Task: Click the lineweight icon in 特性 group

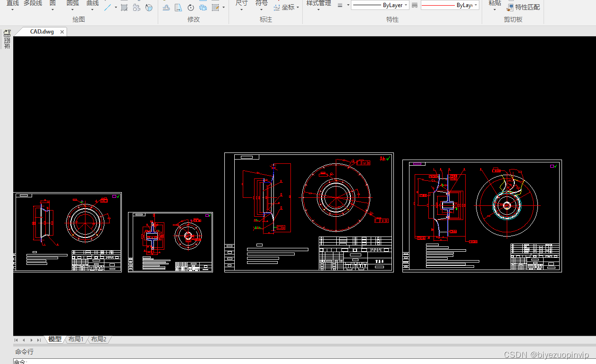Action: 340,5
